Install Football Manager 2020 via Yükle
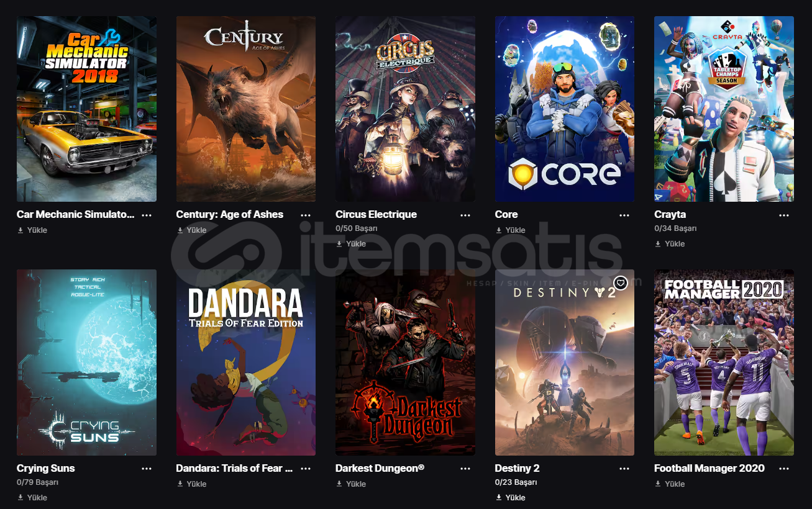The height and width of the screenshot is (509, 812). 670,484
